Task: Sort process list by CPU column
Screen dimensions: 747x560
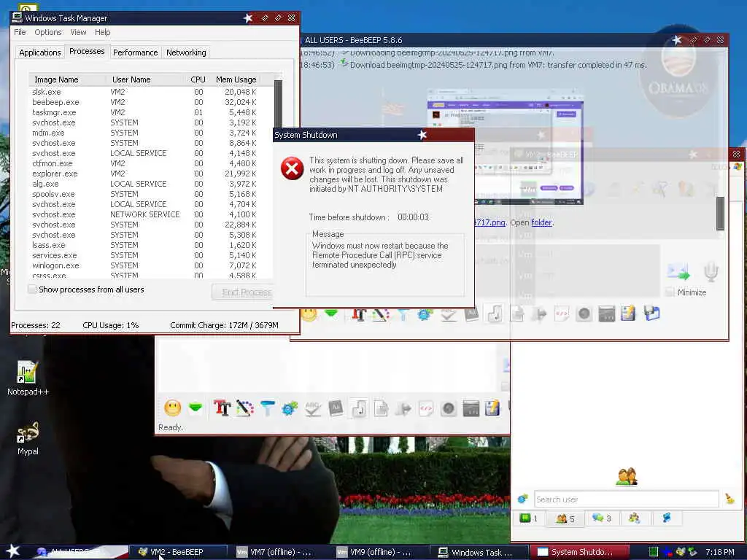Action: coord(197,79)
